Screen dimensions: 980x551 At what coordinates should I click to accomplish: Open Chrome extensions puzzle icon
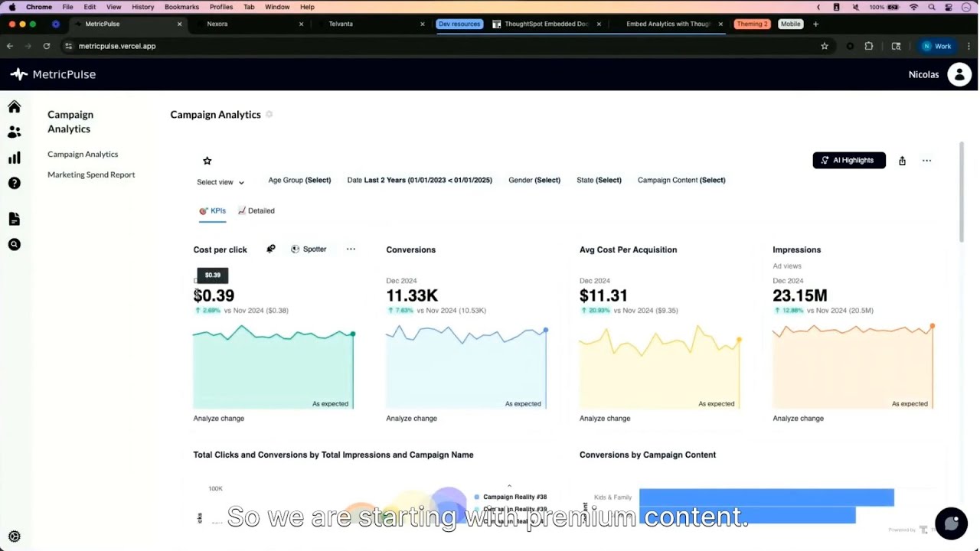click(x=869, y=46)
